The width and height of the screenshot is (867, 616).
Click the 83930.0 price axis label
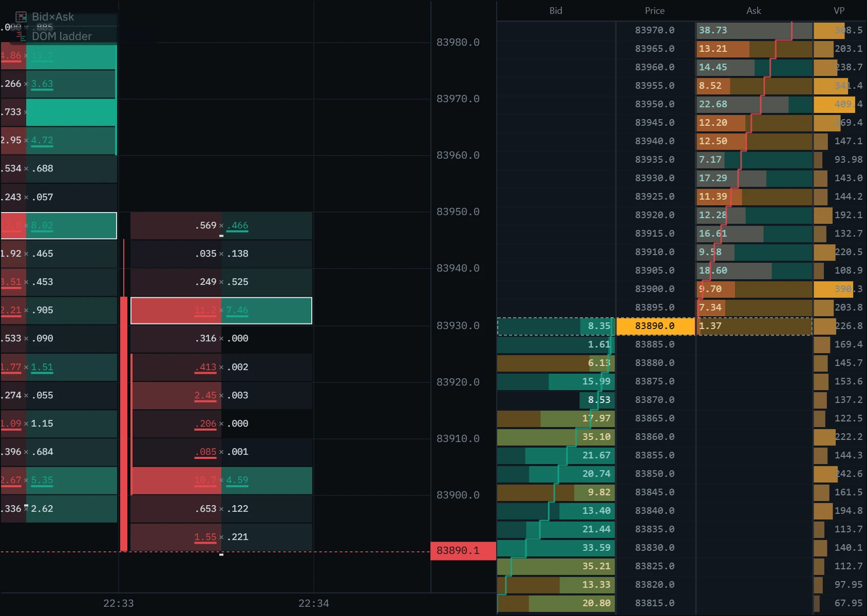point(458,326)
